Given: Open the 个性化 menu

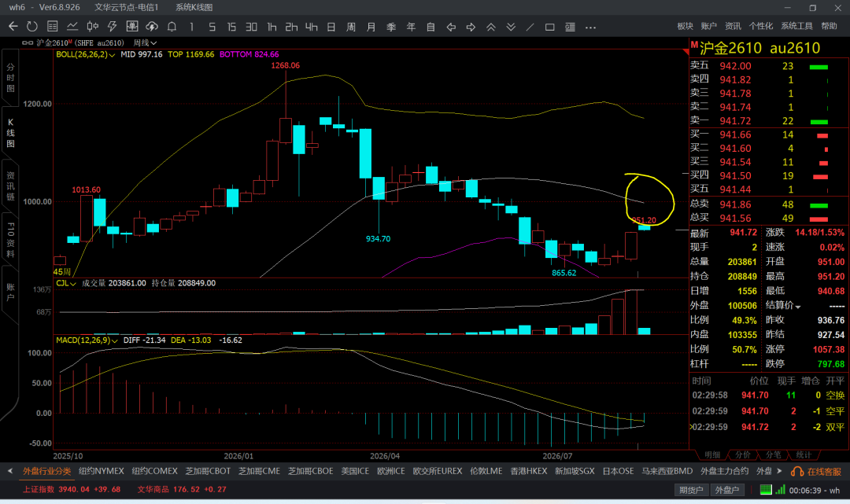Looking at the screenshot, I should point(760,26).
